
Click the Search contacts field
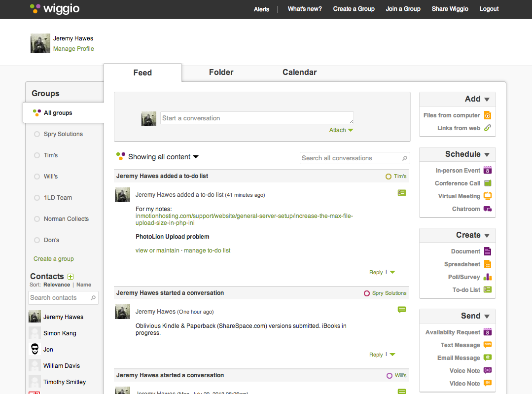[64, 298]
